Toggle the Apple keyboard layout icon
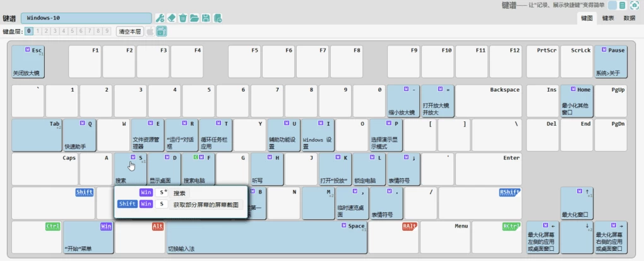This screenshot has width=644, height=261. pos(150,31)
